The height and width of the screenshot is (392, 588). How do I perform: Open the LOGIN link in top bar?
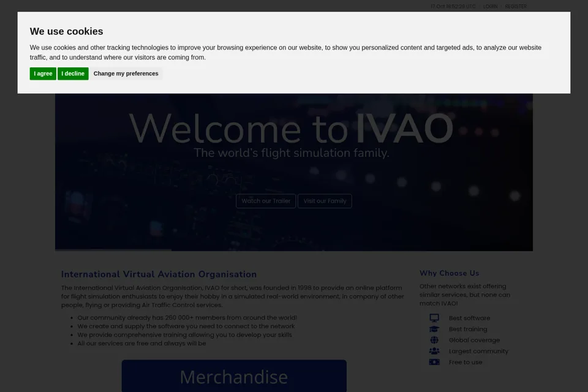[x=490, y=6]
